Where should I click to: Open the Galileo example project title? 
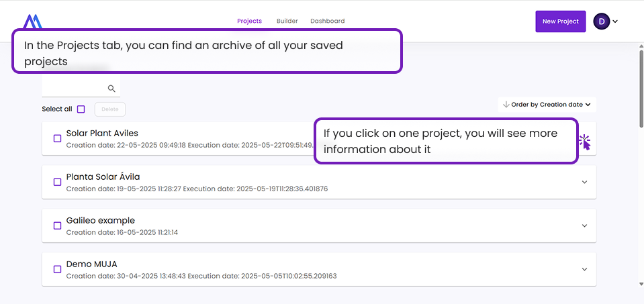click(100, 220)
